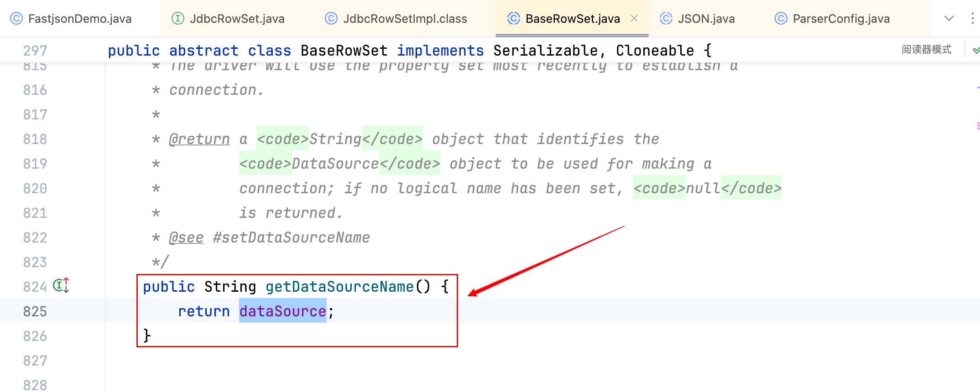The image size is (980, 392).
Task: Open the JdbcRowSetImpl.class tab
Action: point(405,19)
